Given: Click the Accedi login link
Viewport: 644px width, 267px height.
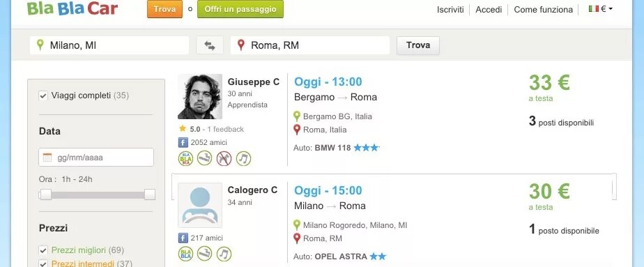Looking at the screenshot, I should click(x=489, y=10).
